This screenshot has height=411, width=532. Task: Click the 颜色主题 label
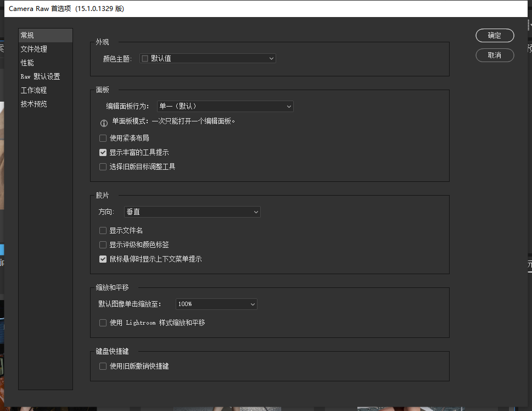[117, 59]
